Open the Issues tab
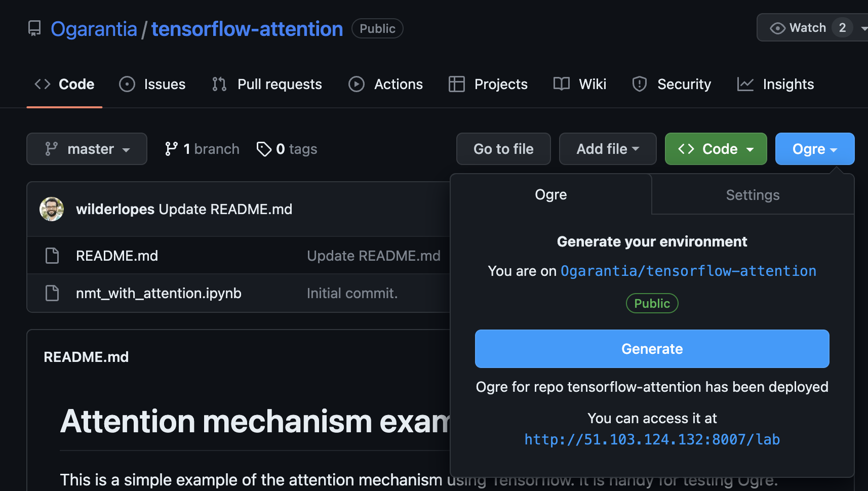Viewport: 868px width, 491px height. (152, 84)
